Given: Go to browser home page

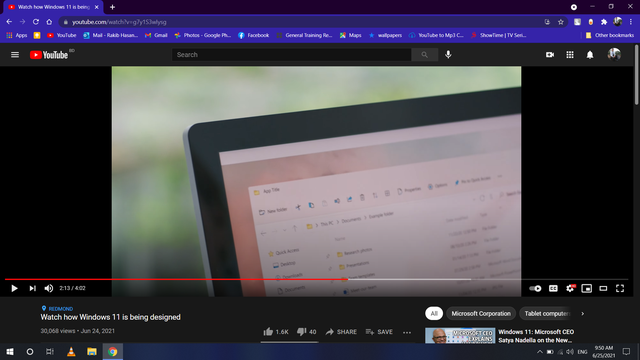Looking at the screenshot, I should click(49, 22).
